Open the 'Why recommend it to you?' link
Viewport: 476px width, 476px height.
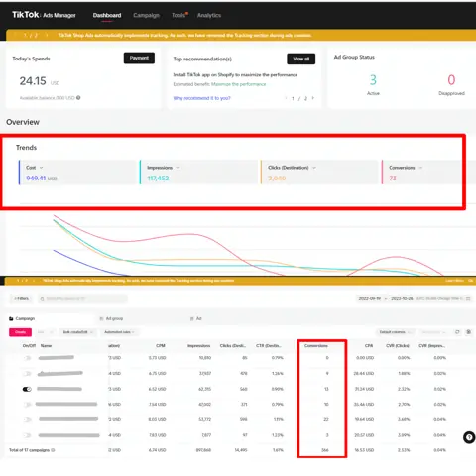tap(201, 98)
